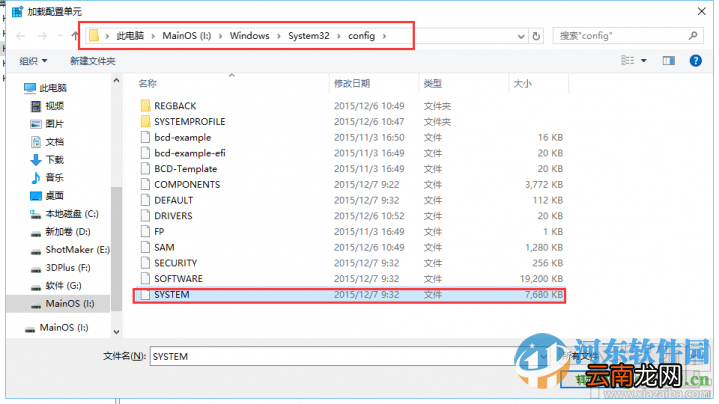This screenshot has width=719, height=404.
Task: Toggle the preview pane icon
Action: point(669,61)
